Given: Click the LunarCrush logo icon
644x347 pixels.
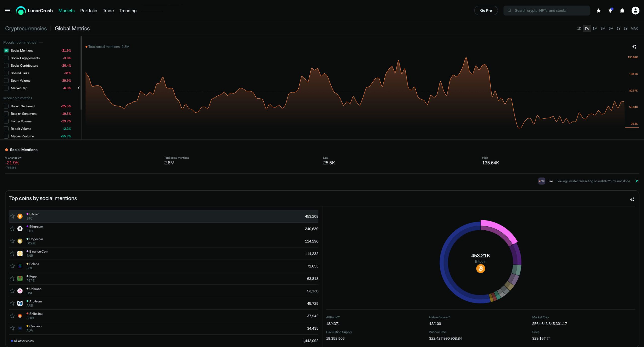Looking at the screenshot, I should pyautogui.click(x=21, y=11).
